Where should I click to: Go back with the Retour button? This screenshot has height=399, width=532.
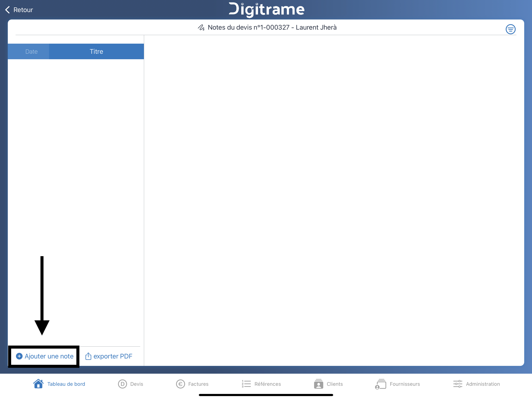[19, 10]
